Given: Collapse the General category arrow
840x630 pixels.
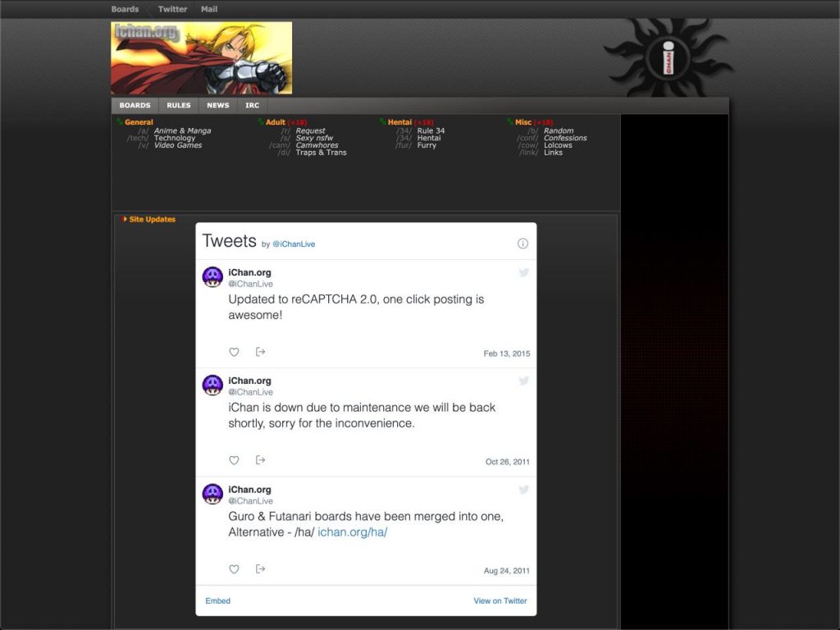Looking at the screenshot, I should [120, 122].
